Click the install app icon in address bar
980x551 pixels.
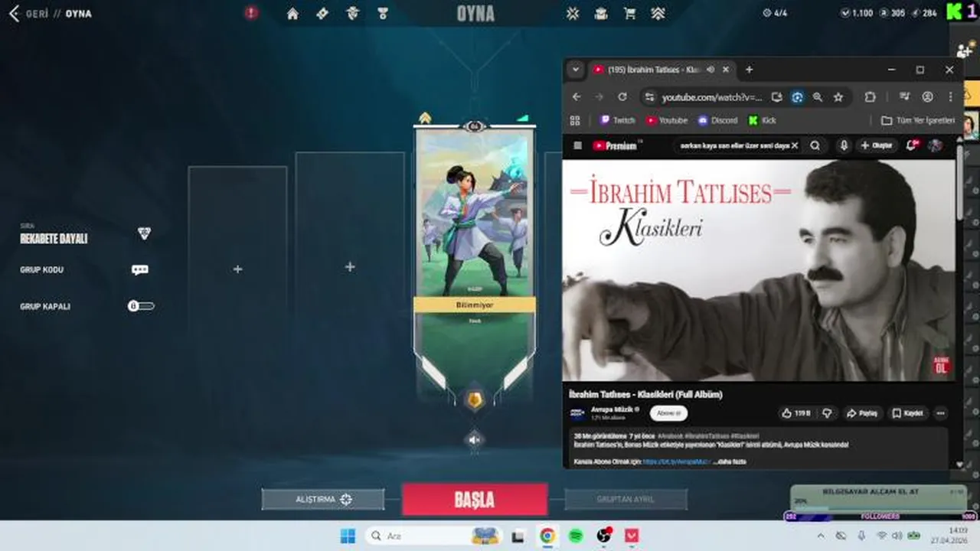(776, 97)
